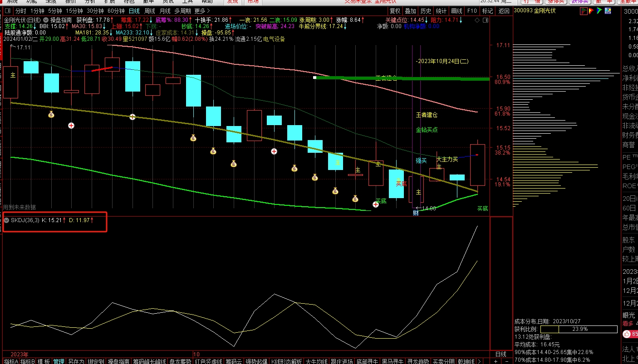Switch to 1分钟 period
This screenshot has height=364, width=638.
pyautogui.click(x=37, y=11)
